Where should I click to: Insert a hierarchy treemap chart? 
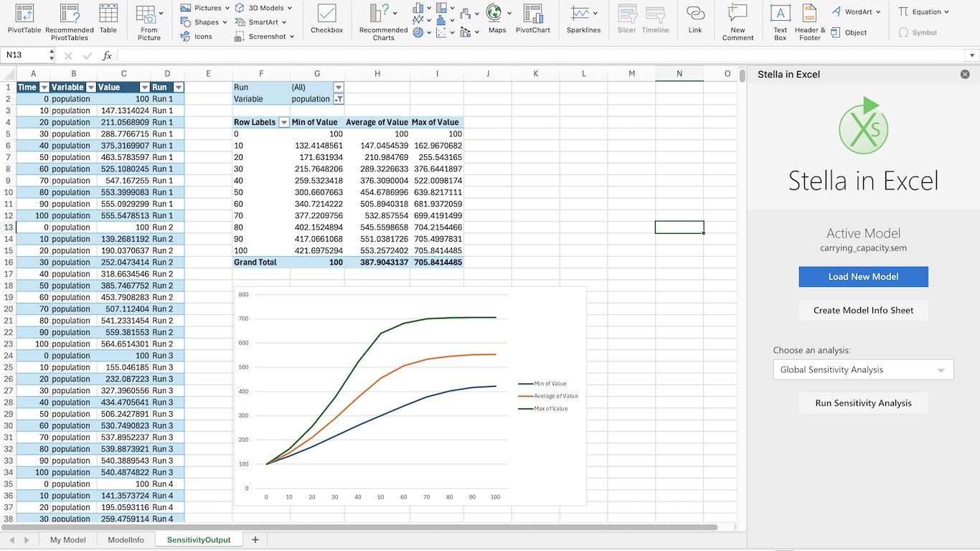click(x=443, y=8)
